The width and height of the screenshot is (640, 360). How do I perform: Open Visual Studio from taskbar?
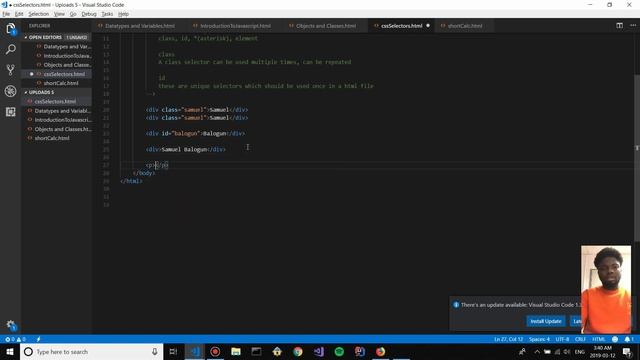[319, 351]
